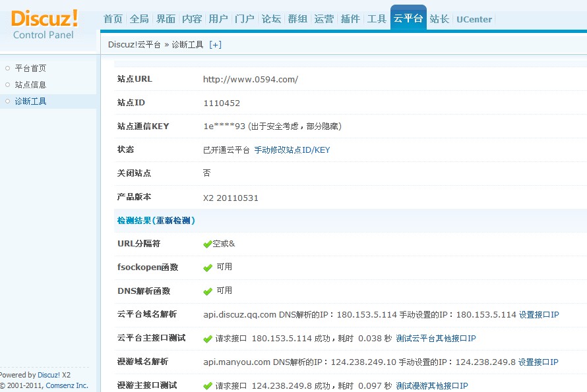The height and width of the screenshot is (392, 587).
Task: Open the 界面 top menu
Action: (166, 19)
